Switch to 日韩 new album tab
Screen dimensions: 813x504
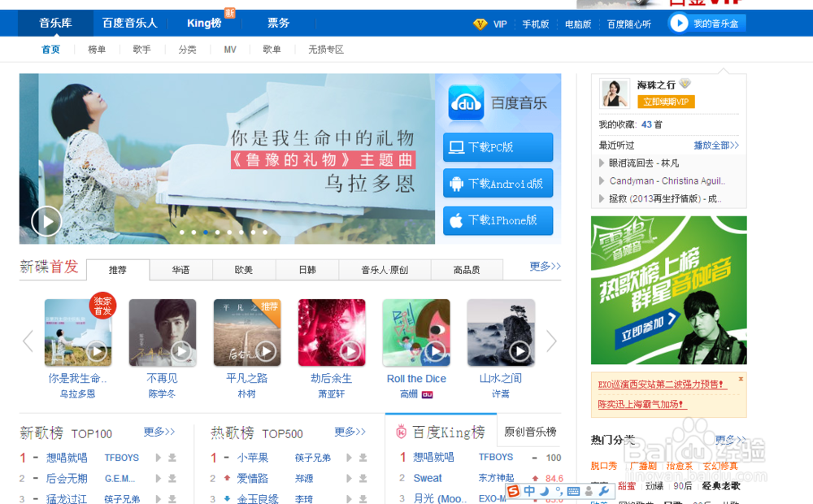tap(307, 270)
